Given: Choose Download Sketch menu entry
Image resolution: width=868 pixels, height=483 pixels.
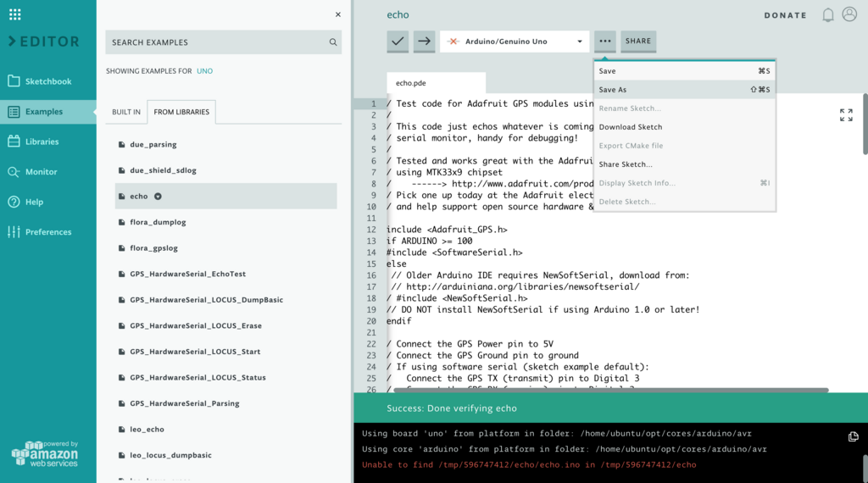Looking at the screenshot, I should (684, 127).
